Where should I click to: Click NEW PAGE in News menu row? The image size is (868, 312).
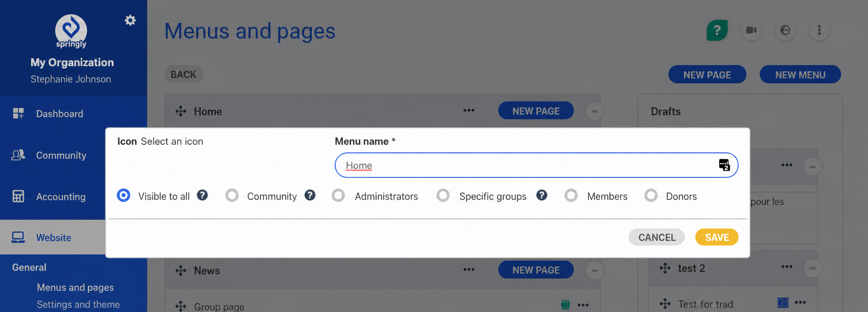point(536,270)
